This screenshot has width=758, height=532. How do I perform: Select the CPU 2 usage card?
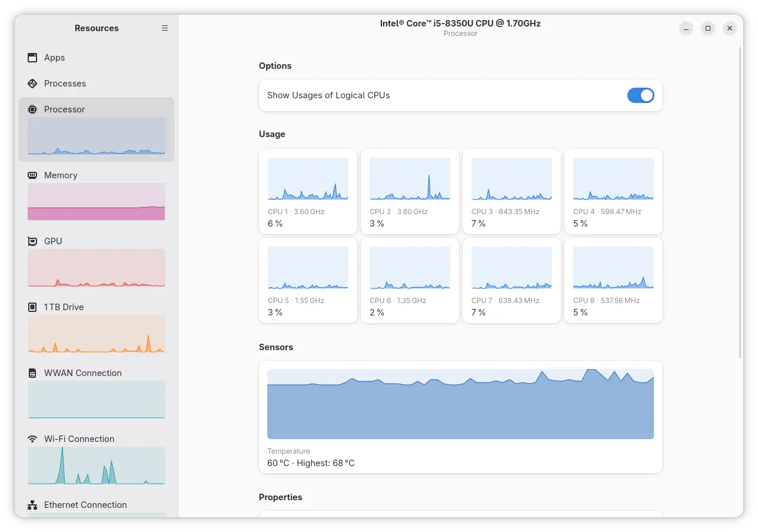[x=410, y=192]
